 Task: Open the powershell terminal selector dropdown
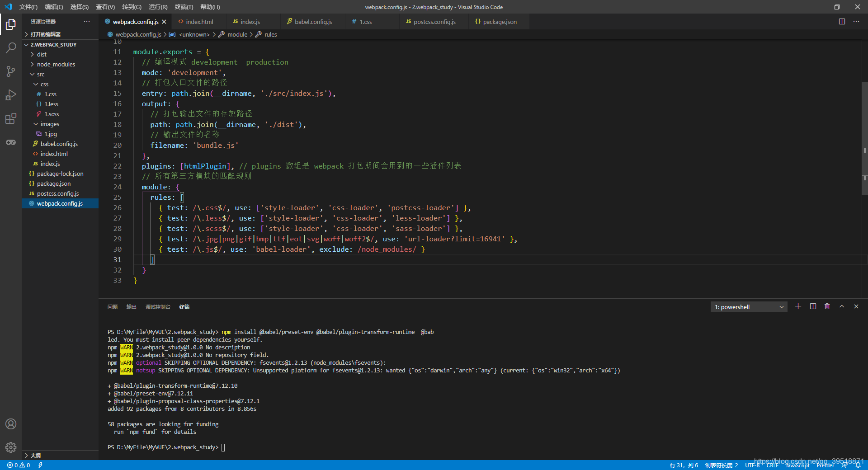pos(749,307)
